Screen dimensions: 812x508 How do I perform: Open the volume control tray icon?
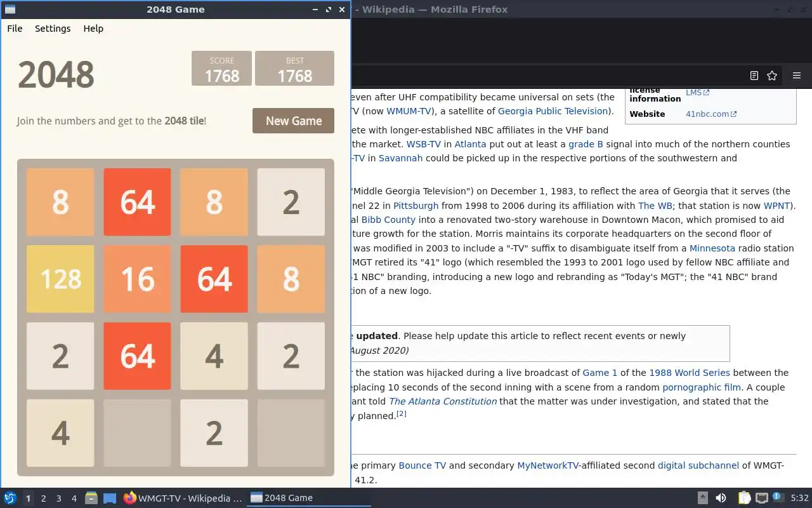721,498
